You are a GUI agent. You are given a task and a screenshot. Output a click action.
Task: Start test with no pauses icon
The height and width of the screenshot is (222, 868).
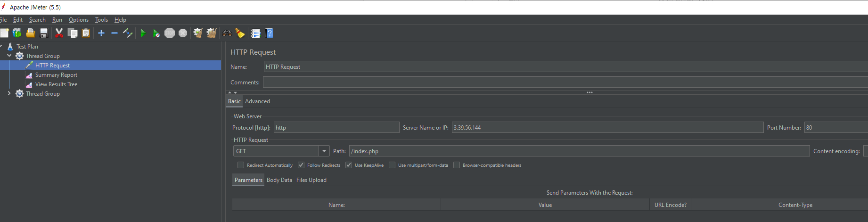pos(156,33)
